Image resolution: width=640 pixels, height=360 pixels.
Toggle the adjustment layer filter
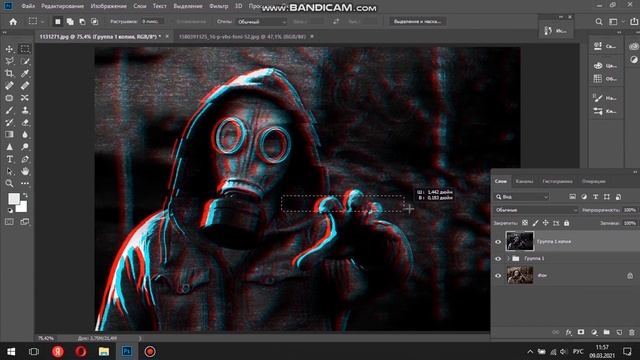coord(584,197)
